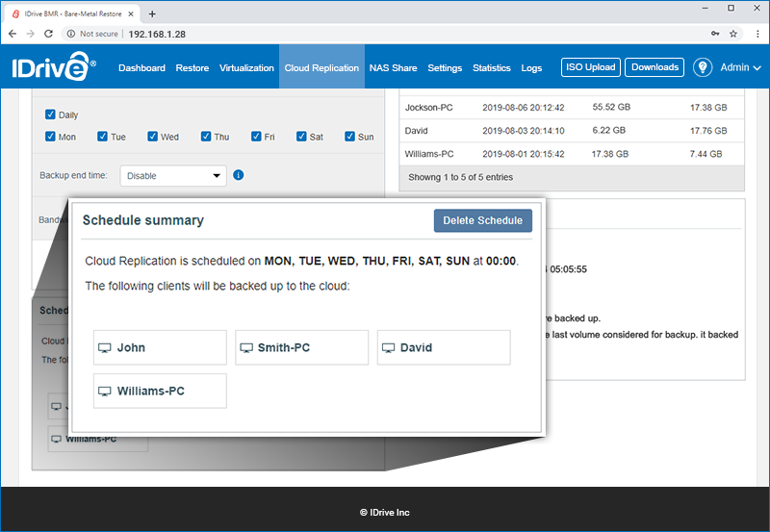View the Statistics page
This screenshot has height=532, width=770.
pyautogui.click(x=492, y=67)
